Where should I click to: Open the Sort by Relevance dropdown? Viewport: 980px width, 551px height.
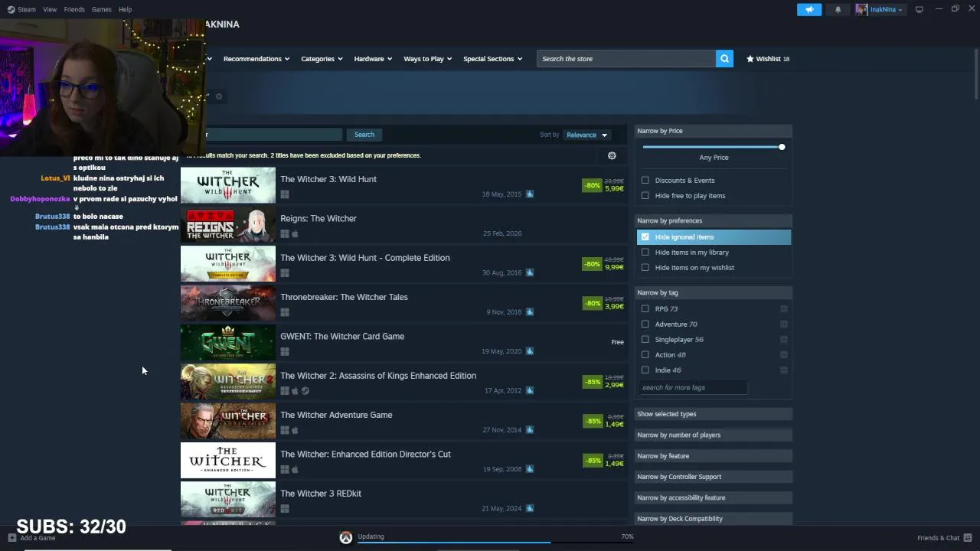[586, 135]
